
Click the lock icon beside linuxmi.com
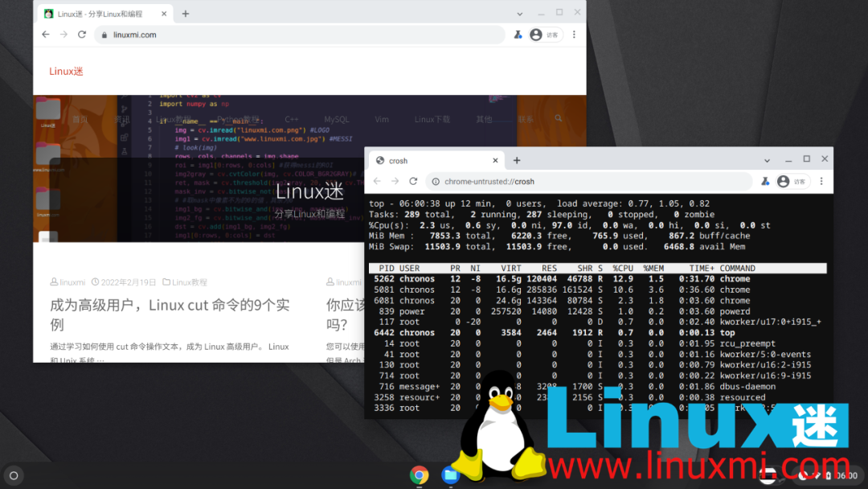[x=104, y=35]
